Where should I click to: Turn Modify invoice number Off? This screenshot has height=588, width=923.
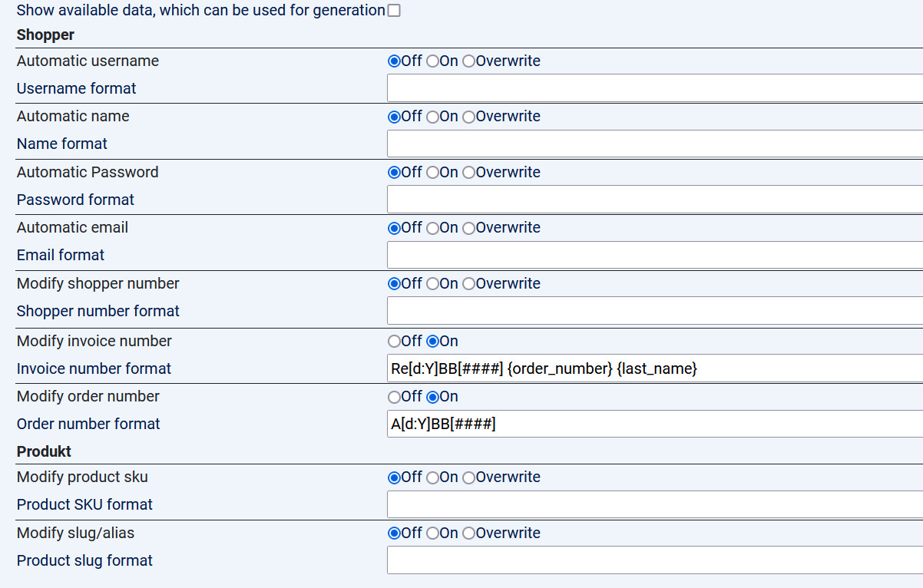[395, 342]
